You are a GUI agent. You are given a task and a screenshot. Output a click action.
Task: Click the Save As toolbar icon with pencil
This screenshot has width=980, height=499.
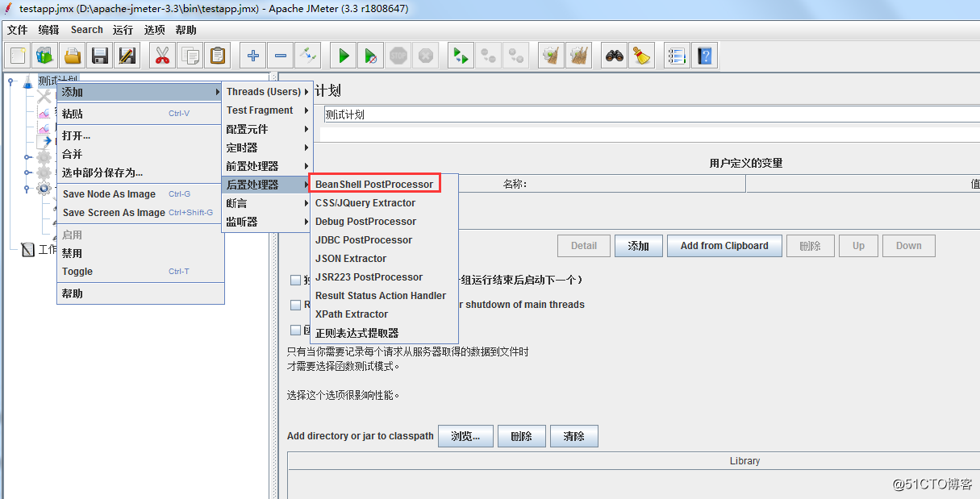(x=127, y=56)
